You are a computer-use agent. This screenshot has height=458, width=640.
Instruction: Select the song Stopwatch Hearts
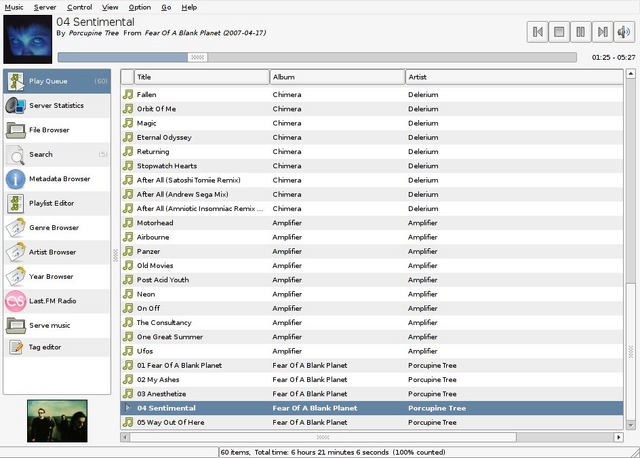372,166
